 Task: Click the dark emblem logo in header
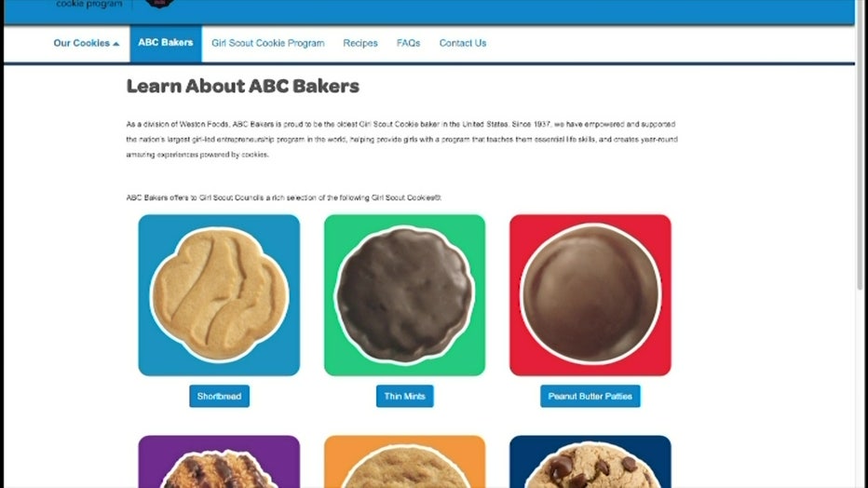(x=159, y=4)
